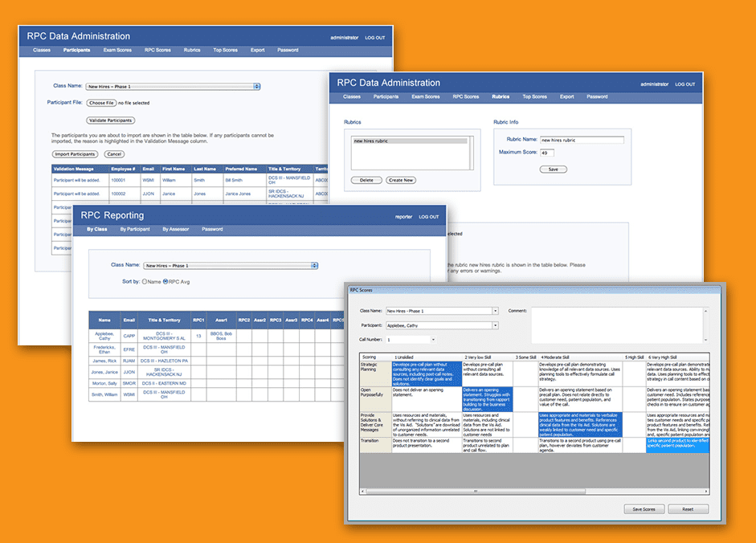Click the Validate Participants button
This screenshot has width=756, height=543.
110,120
